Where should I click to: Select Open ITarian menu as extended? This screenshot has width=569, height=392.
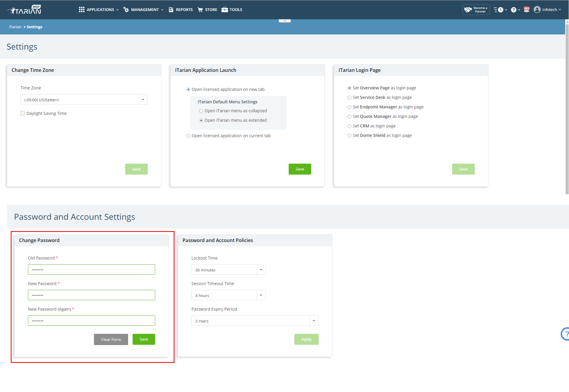pos(201,120)
